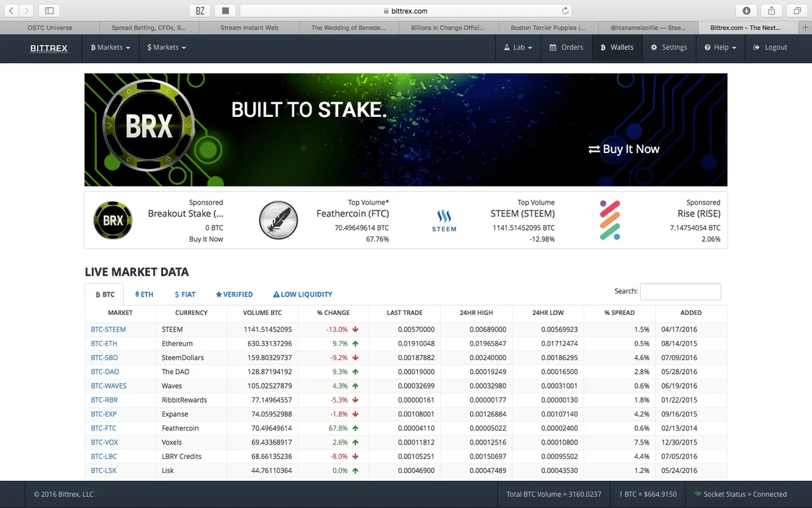Reload the page with the refresh icon
The width and height of the screenshot is (812, 508).
tap(565, 11)
